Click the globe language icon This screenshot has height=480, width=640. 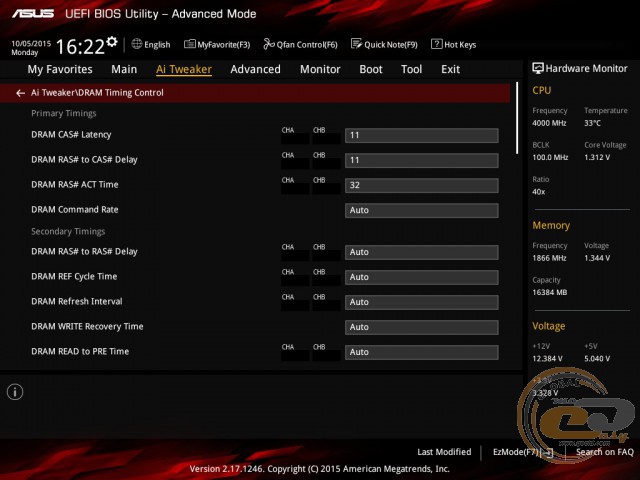137,44
